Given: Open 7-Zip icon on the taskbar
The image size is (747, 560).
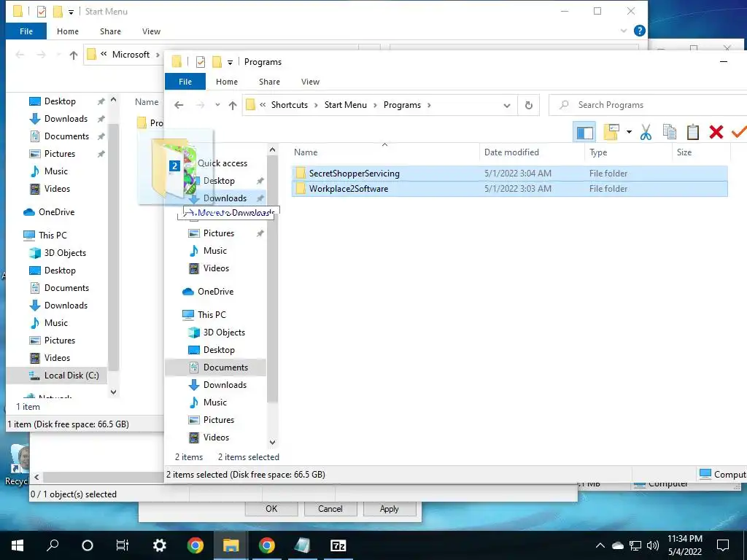Looking at the screenshot, I should pyautogui.click(x=338, y=545).
